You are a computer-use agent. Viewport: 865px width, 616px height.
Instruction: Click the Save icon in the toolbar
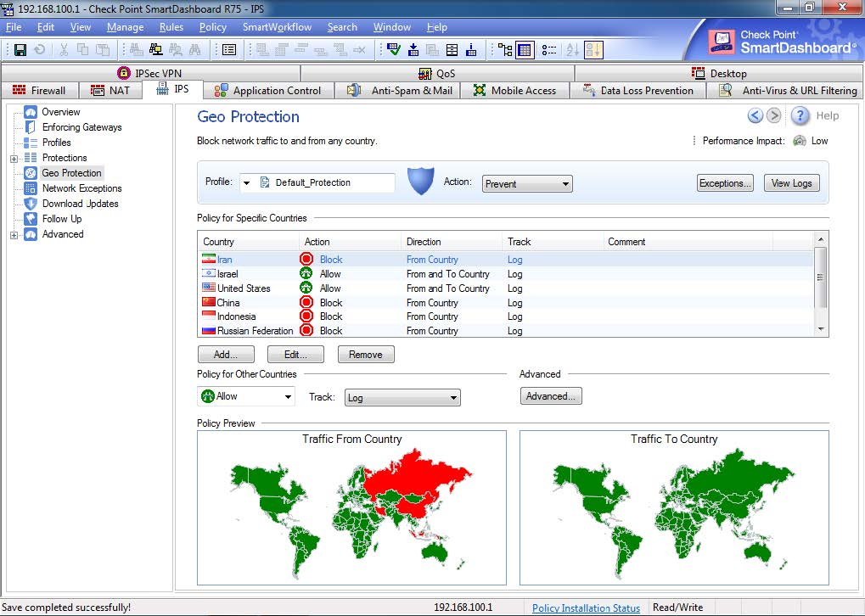pyautogui.click(x=20, y=50)
